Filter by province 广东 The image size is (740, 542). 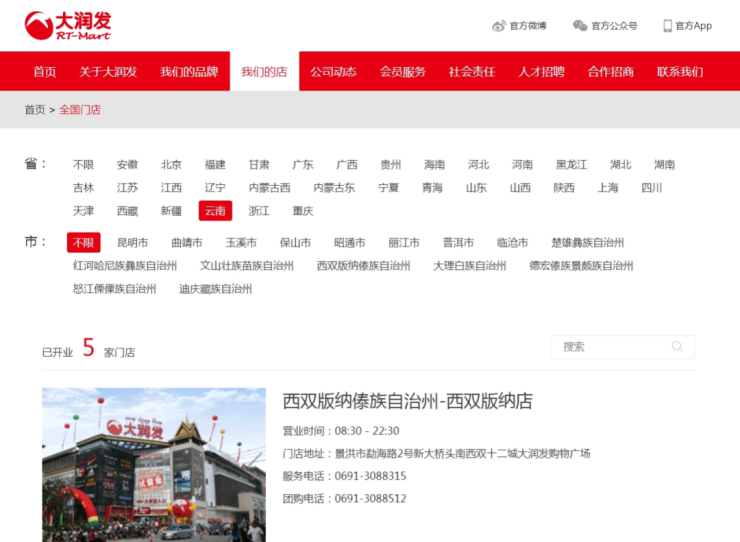coord(303,165)
